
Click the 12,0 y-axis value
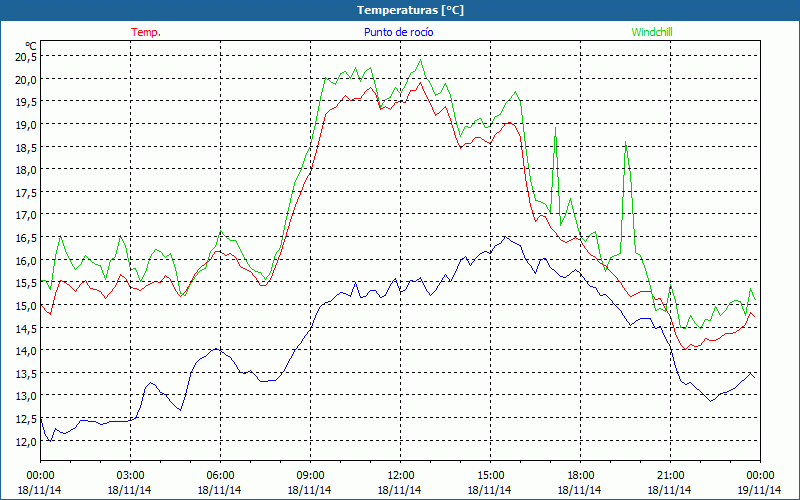coord(26,441)
